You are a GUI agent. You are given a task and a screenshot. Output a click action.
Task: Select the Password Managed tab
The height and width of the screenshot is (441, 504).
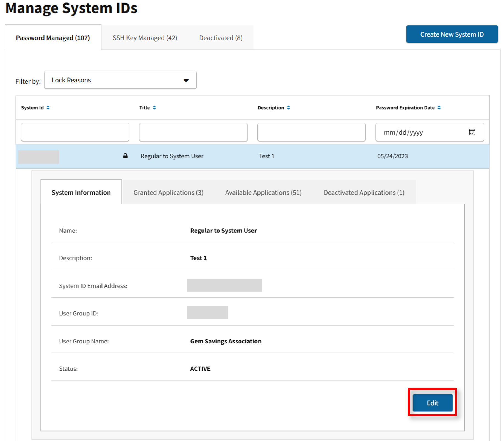coord(53,38)
